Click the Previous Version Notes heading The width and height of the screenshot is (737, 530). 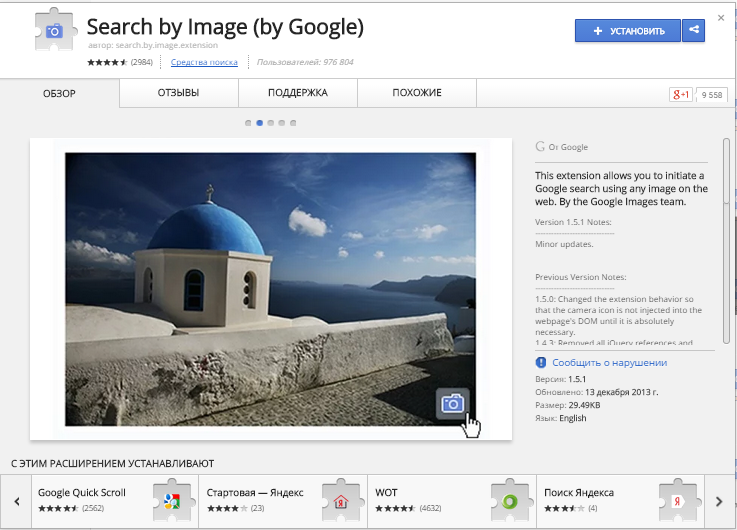580,277
